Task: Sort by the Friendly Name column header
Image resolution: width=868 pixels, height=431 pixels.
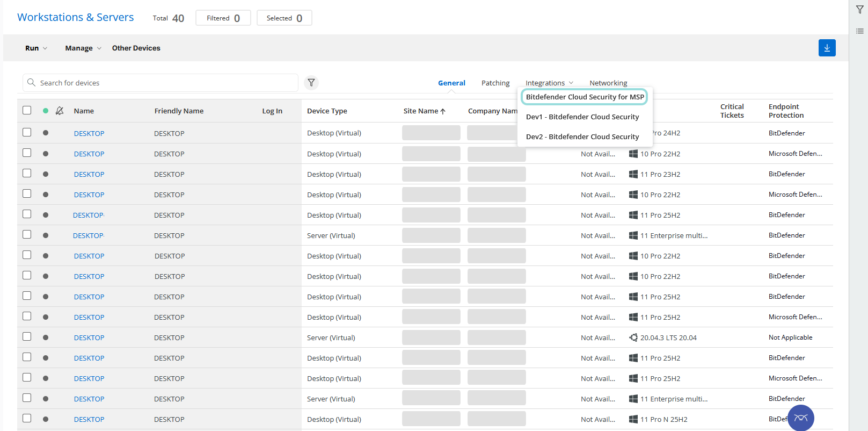Action: click(179, 111)
